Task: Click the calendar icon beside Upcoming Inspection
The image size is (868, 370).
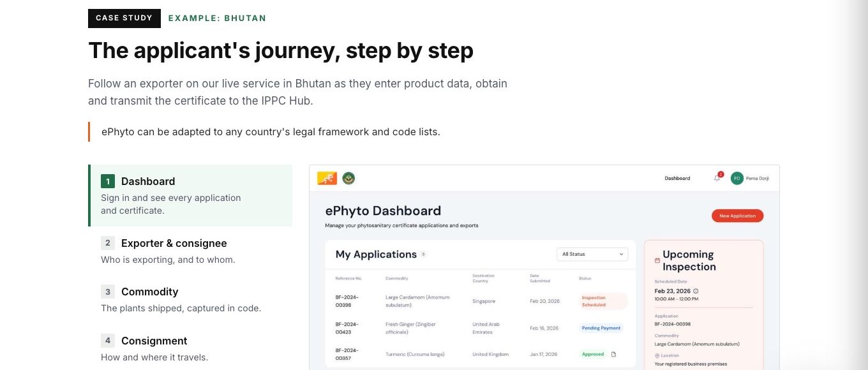Action: [x=657, y=261]
